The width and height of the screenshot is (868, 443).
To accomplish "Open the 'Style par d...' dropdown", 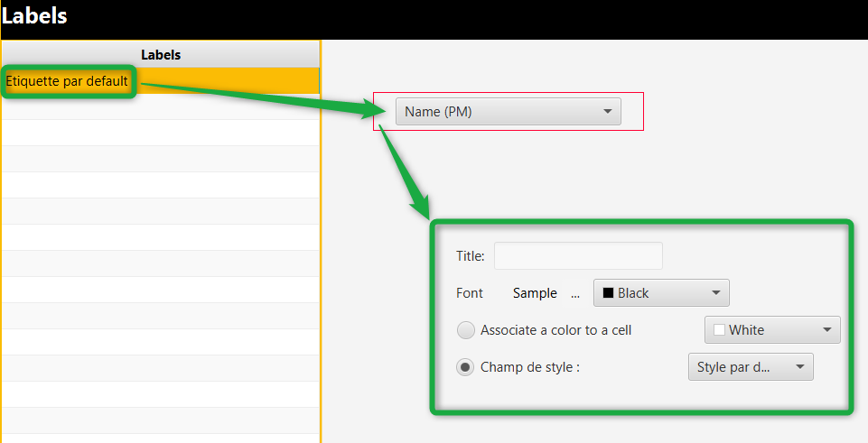I will pyautogui.click(x=751, y=366).
